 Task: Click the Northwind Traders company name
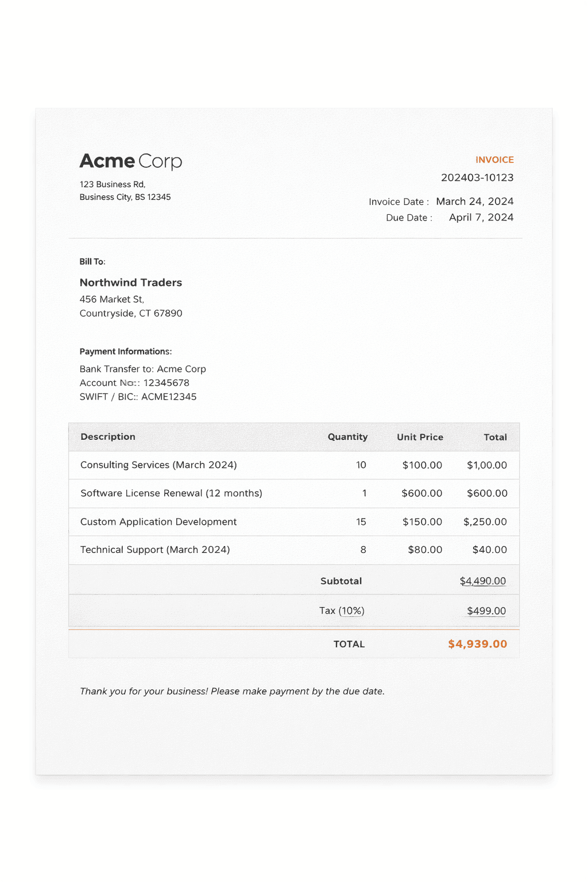click(130, 283)
